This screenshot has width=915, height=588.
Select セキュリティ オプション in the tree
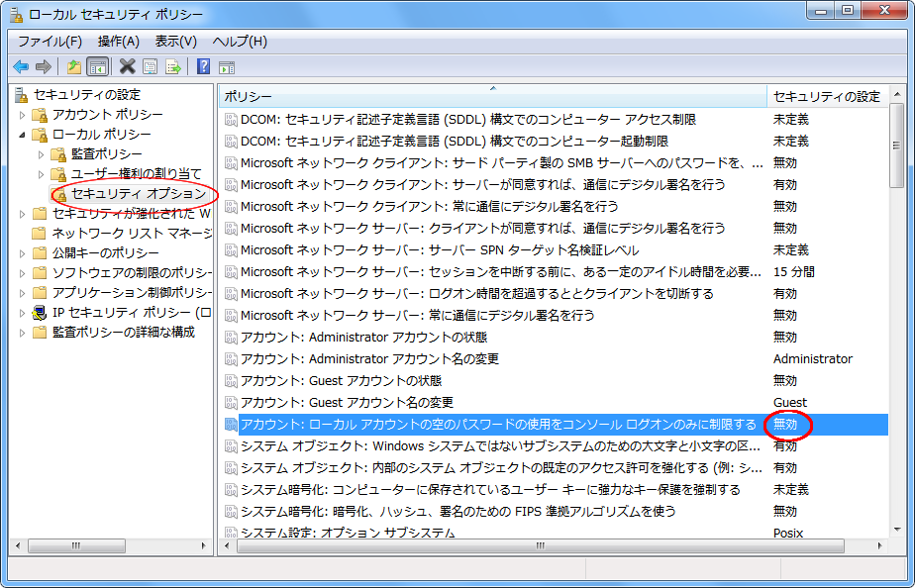click(x=138, y=193)
